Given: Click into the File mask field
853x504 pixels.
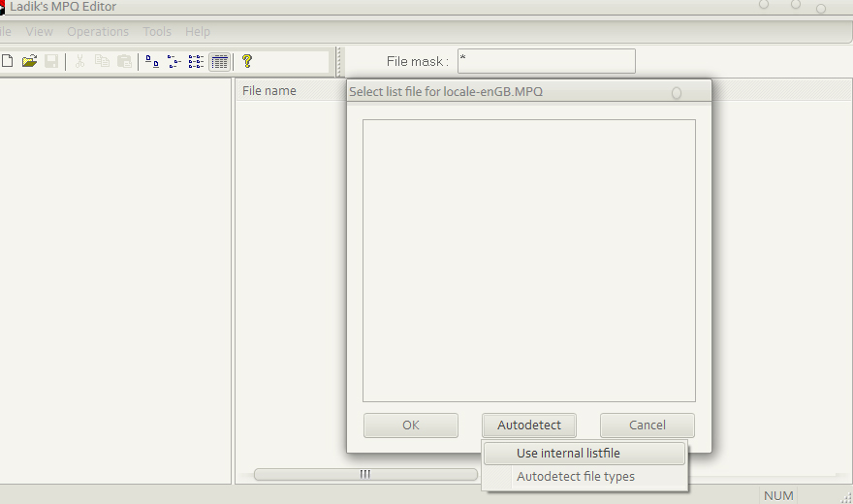Looking at the screenshot, I should [x=546, y=61].
